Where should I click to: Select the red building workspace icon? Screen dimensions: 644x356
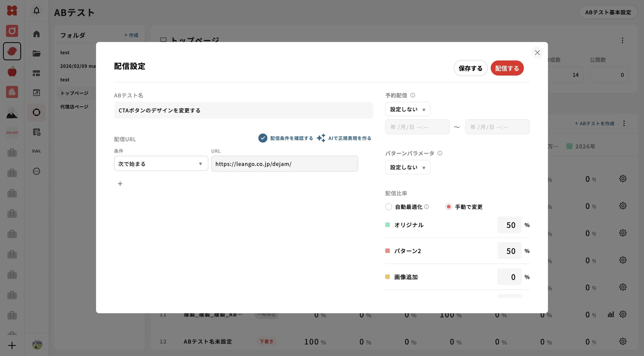coord(12,92)
